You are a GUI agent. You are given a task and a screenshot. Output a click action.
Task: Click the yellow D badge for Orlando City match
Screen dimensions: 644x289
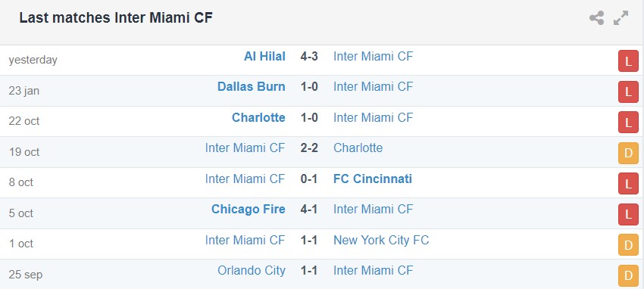(x=628, y=275)
